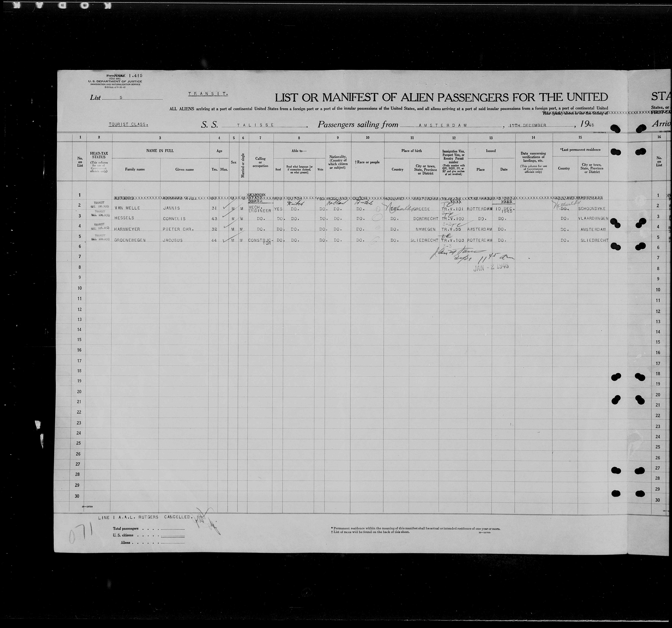Click birthplace 'GROEDE'
Viewport: 672px width, 628px height.
[422, 209]
